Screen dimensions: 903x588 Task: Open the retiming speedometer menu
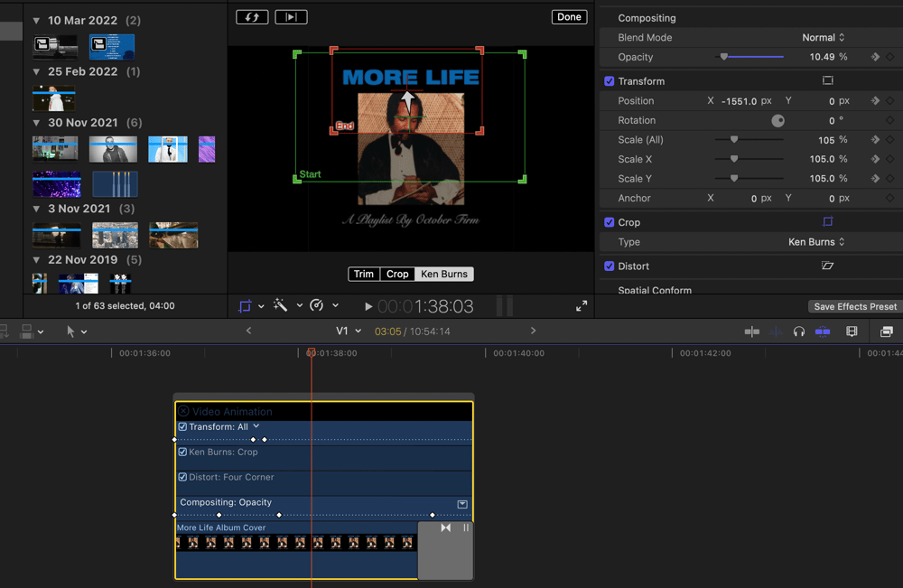[317, 305]
